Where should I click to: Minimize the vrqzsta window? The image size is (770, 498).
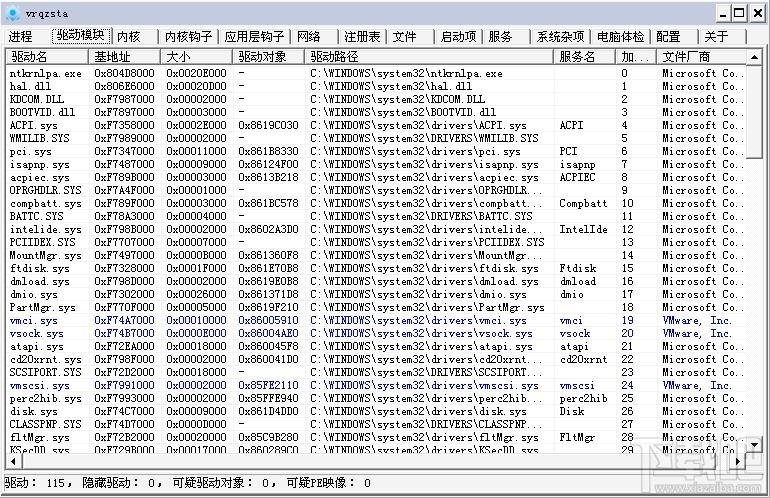723,14
